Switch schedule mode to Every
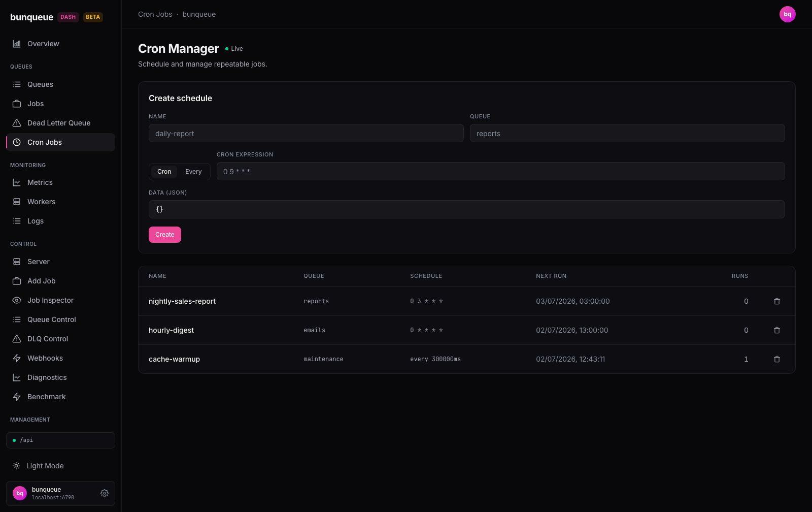This screenshot has width=812, height=512. [x=193, y=172]
